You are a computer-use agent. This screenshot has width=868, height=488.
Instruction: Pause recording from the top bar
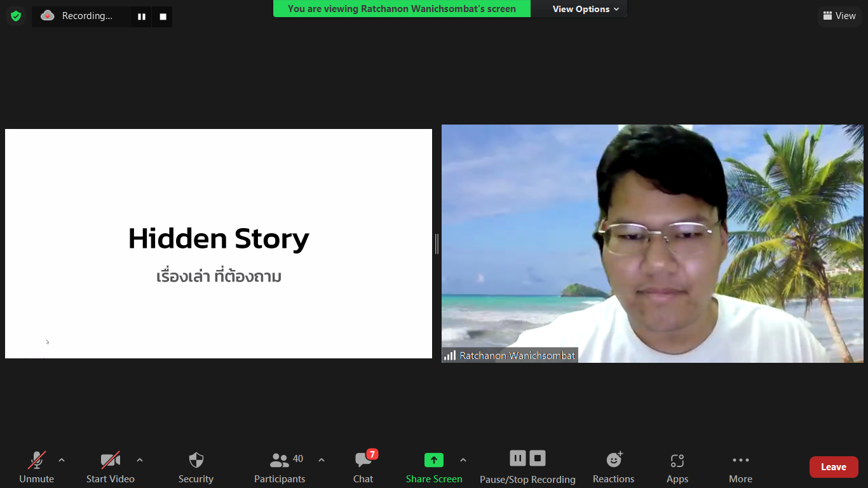(x=141, y=17)
